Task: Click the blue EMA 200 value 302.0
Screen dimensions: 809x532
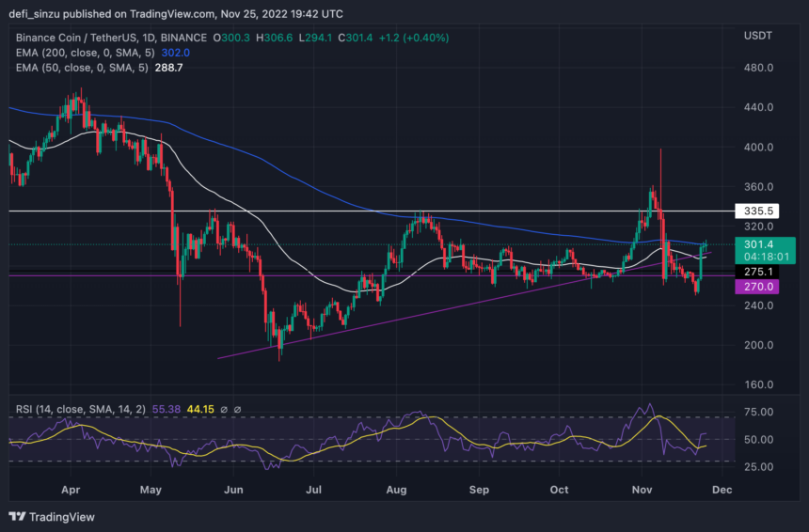Action: (x=170, y=54)
